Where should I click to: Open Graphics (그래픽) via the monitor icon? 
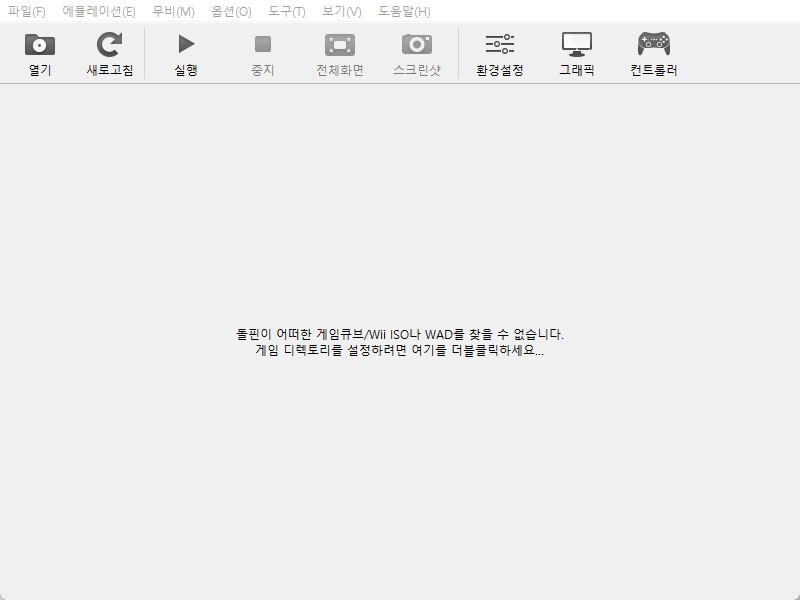[x=577, y=44]
